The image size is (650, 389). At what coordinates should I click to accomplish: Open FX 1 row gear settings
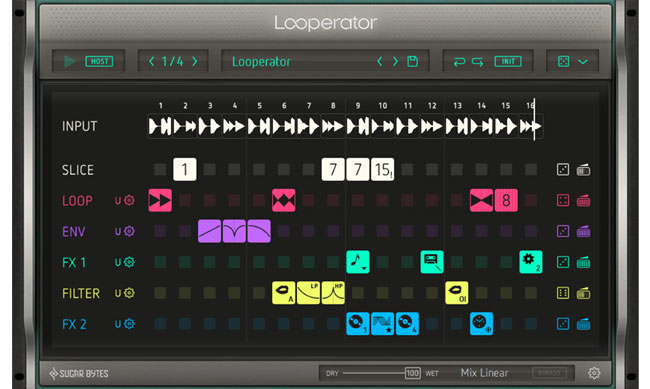point(129,262)
